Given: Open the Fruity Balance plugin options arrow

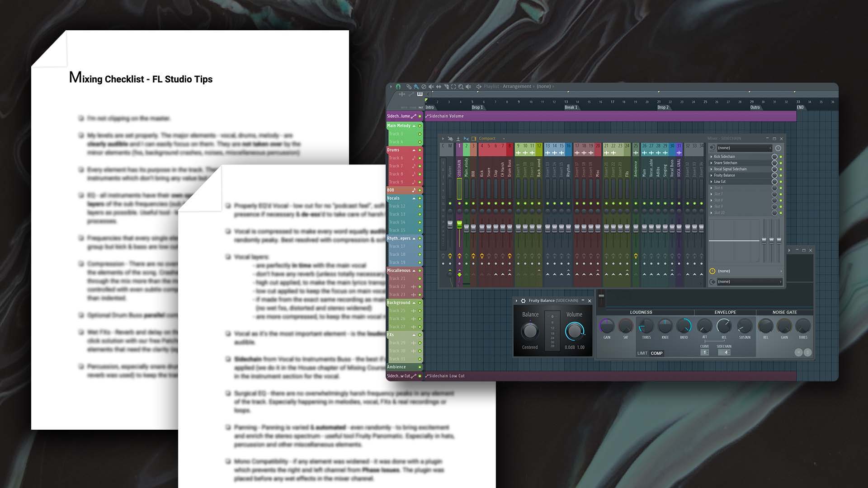Looking at the screenshot, I should point(516,300).
